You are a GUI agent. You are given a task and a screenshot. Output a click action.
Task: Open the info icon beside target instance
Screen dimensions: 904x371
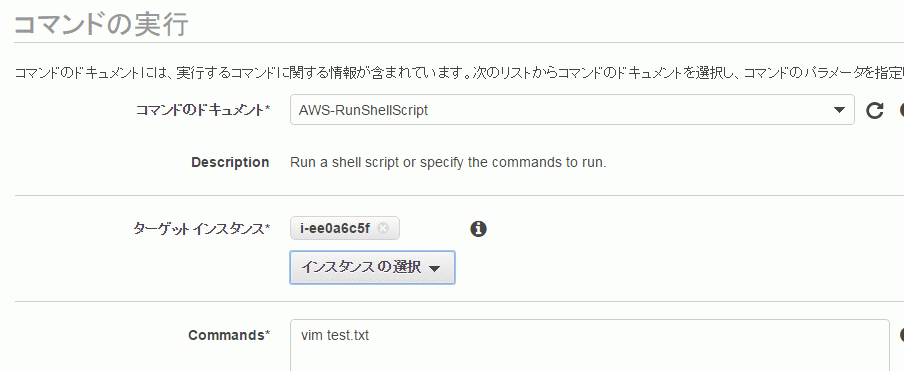point(479,229)
